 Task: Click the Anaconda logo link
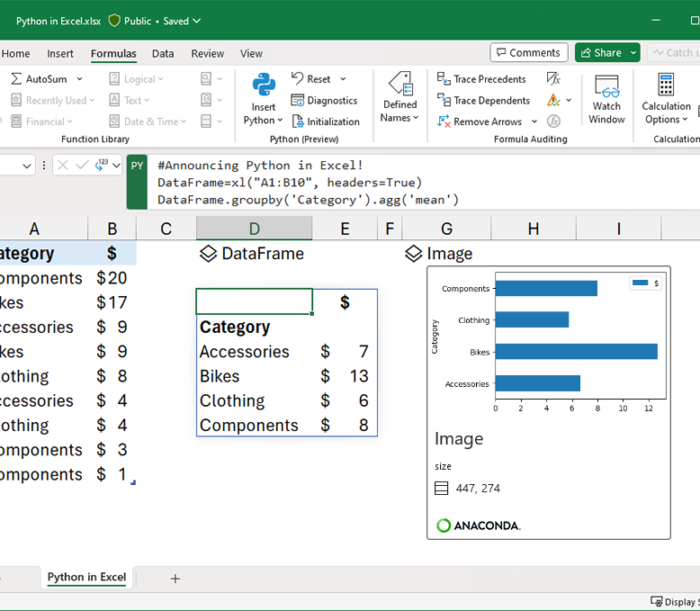(478, 525)
